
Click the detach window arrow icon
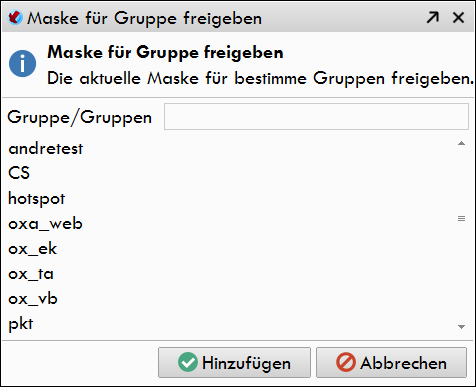point(433,17)
